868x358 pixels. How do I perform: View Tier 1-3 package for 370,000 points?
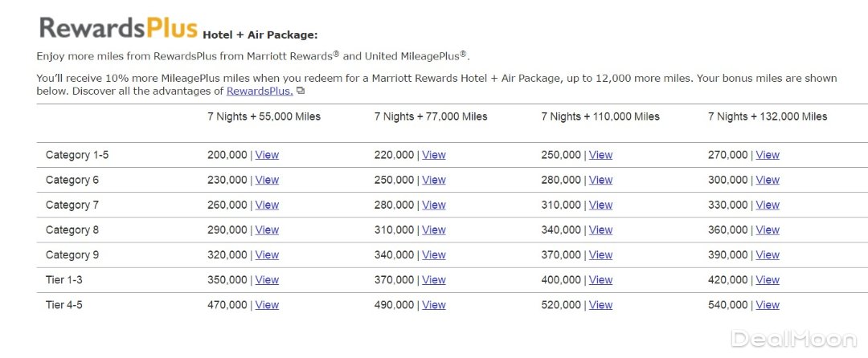[433, 280]
